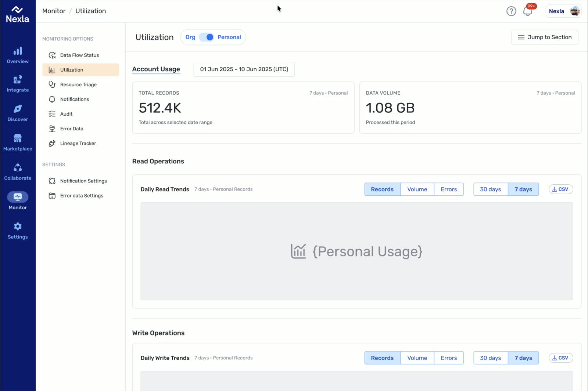Viewport: 588px width, 391px height.
Task: Show Errors in Daily Write Trends
Action: (449, 358)
